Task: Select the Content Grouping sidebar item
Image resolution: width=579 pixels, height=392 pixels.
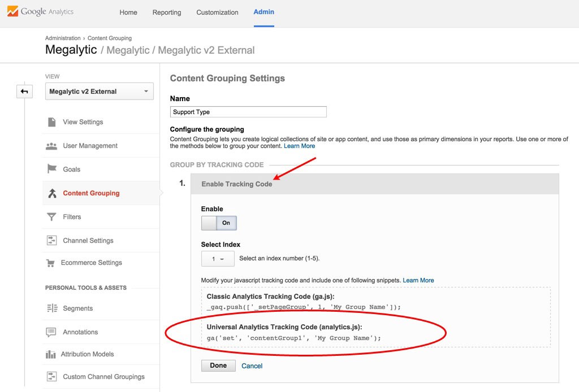Action: (x=90, y=193)
